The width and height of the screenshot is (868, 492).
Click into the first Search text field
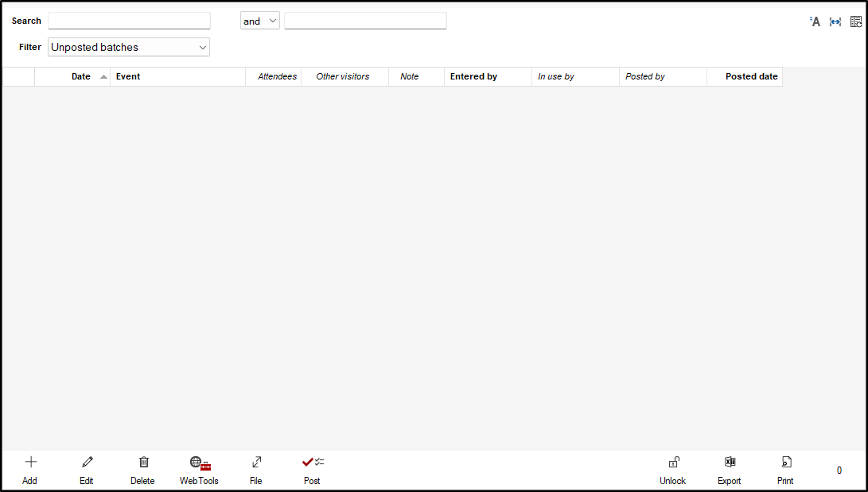tap(129, 21)
